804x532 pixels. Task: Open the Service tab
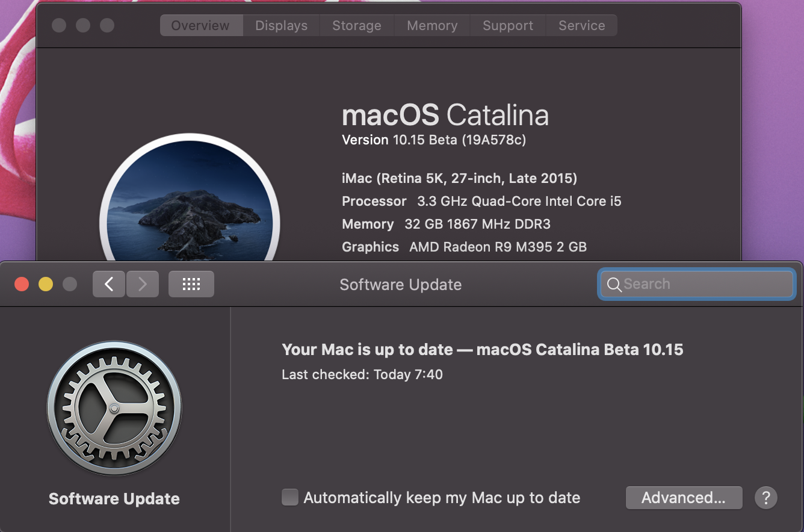[x=581, y=25]
